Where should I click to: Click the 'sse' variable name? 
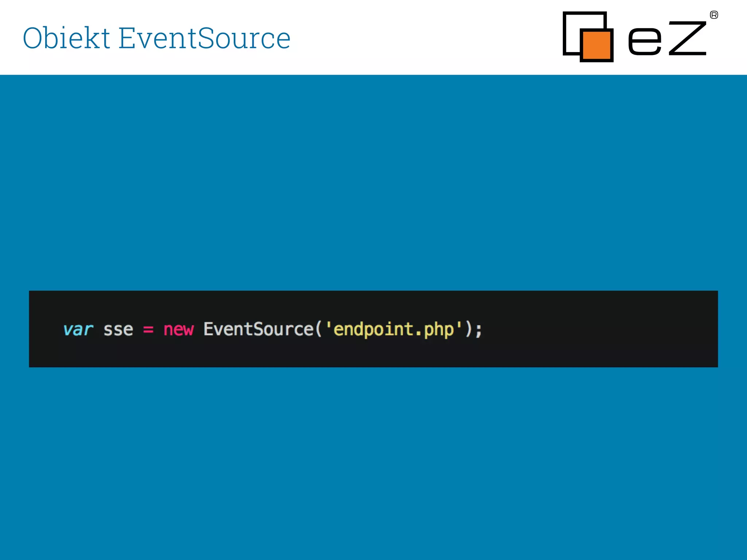tap(118, 330)
